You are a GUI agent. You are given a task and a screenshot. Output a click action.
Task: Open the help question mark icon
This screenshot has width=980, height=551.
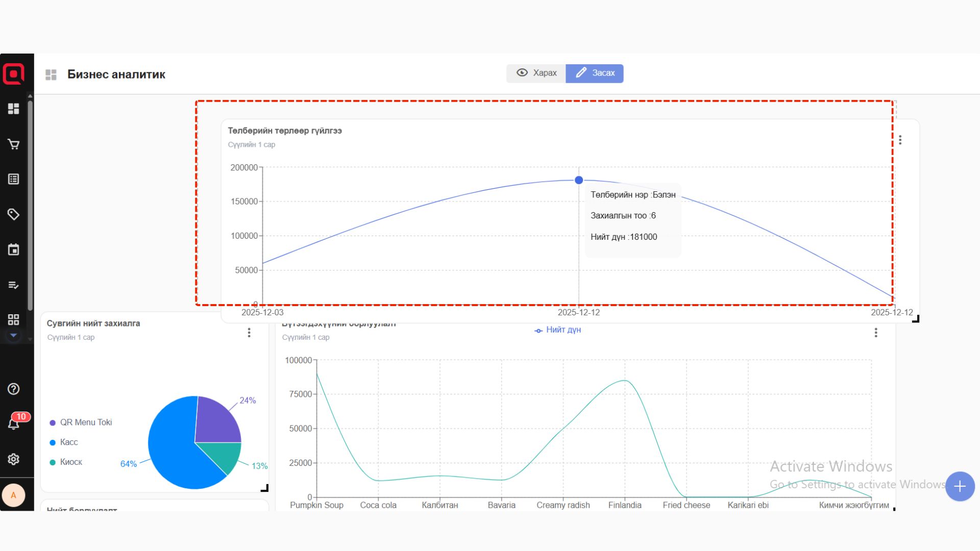pos(14,389)
